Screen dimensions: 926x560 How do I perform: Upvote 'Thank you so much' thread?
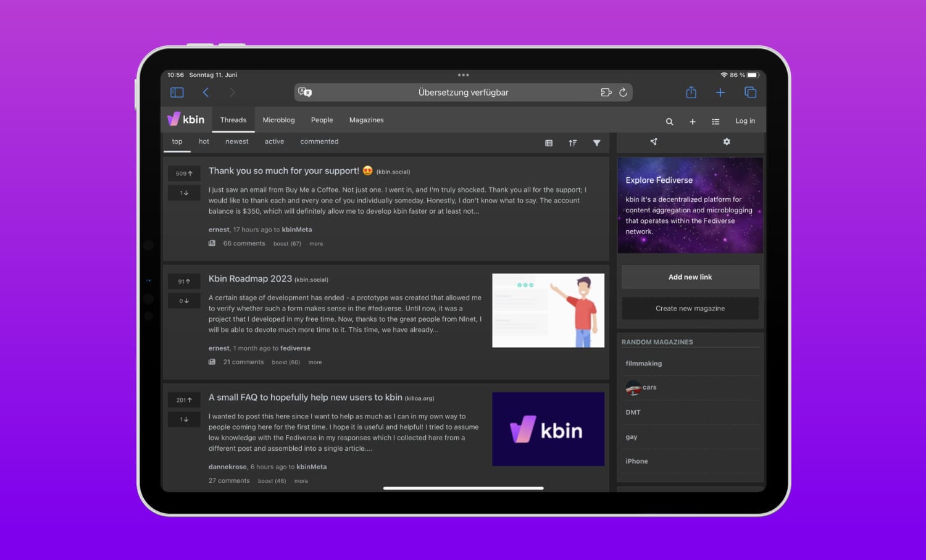[x=184, y=173]
